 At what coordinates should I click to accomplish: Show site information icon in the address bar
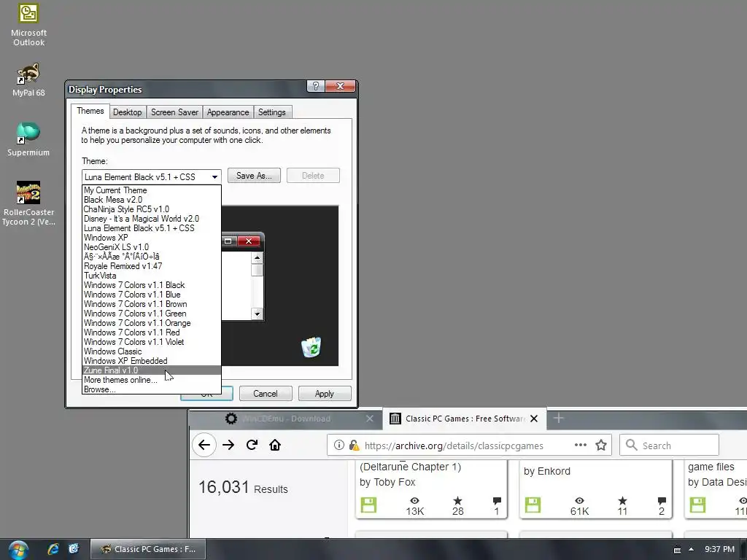(338, 446)
